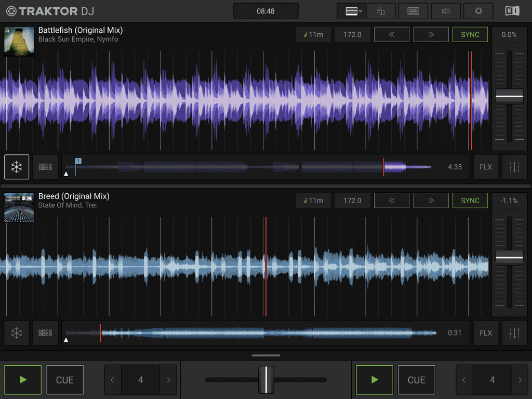Screen dimensions: 532x399
Task: Click the Battlefish album artwork
Action: [19, 41]
